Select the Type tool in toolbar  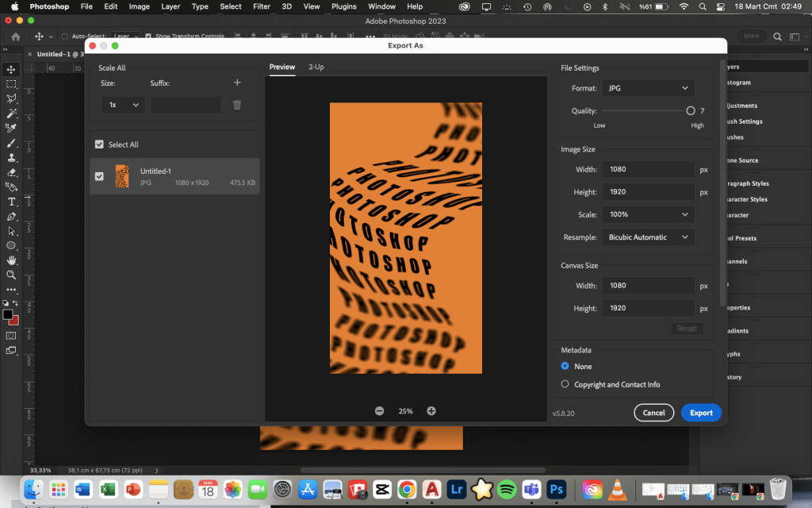click(11, 202)
